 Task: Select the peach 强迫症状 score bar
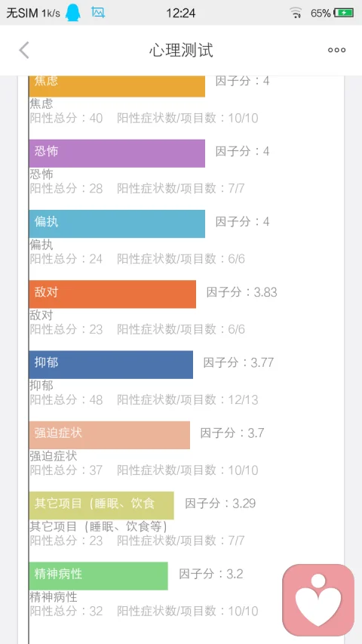[109, 435]
